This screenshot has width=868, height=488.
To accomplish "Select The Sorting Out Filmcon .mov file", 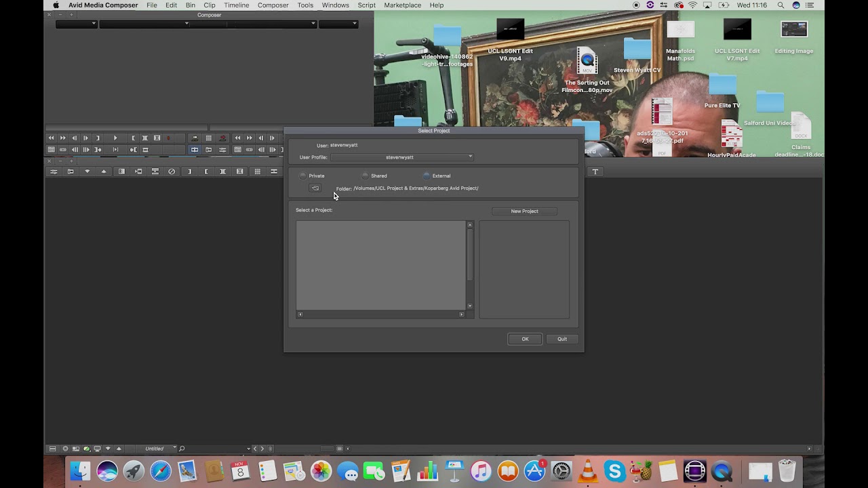I will [x=587, y=70].
